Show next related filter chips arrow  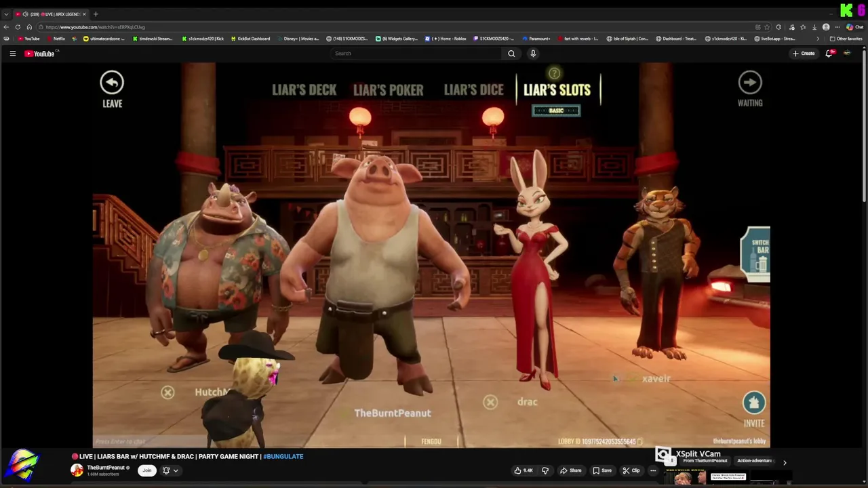785,462
